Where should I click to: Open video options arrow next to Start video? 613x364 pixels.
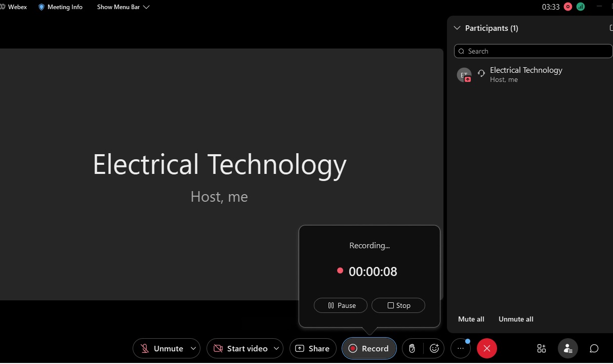pos(276,348)
